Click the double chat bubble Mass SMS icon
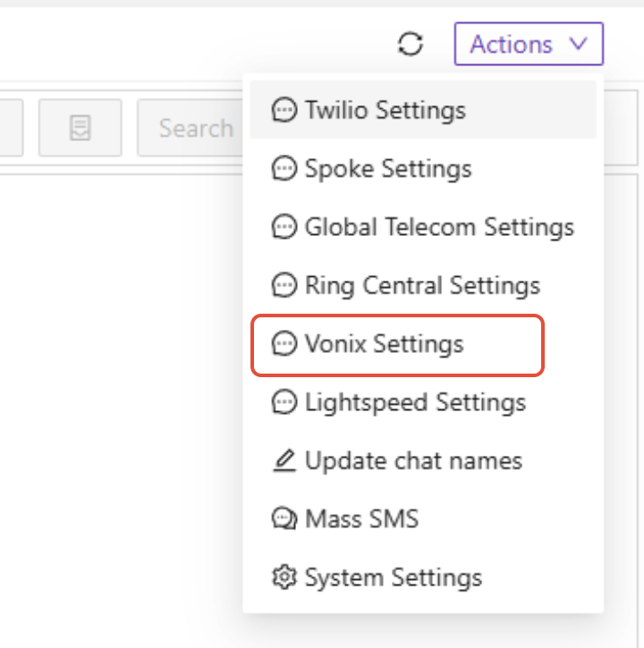This screenshot has width=644, height=648. [284, 518]
